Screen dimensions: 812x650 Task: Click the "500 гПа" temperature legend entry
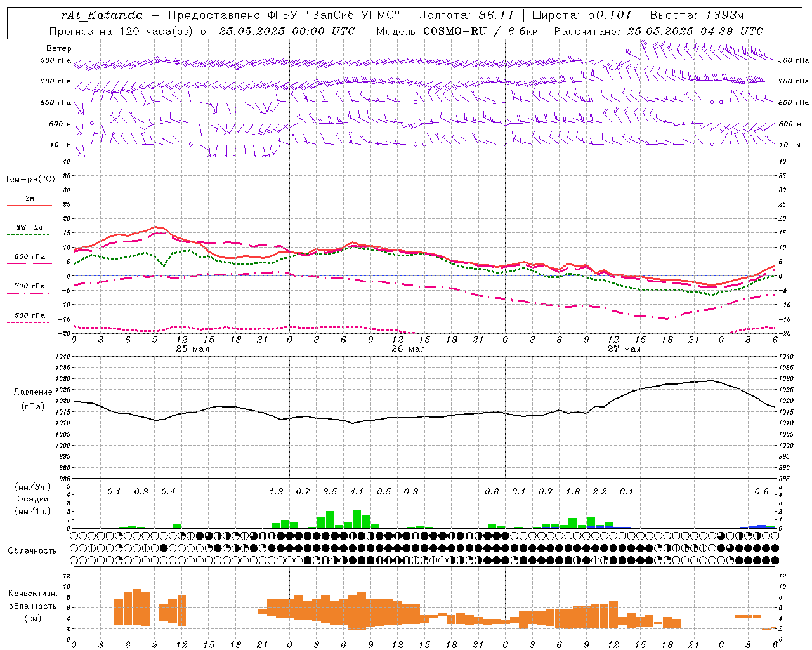point(30,315)
